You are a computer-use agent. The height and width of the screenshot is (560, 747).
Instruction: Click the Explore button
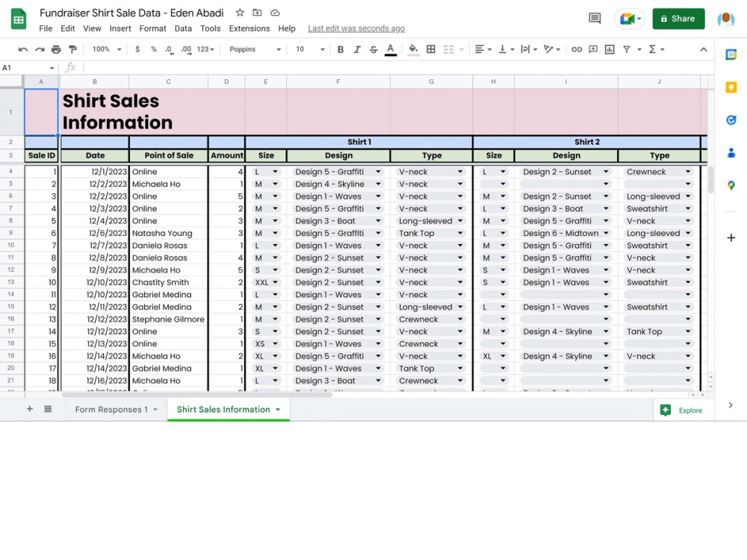coord(681,410)
